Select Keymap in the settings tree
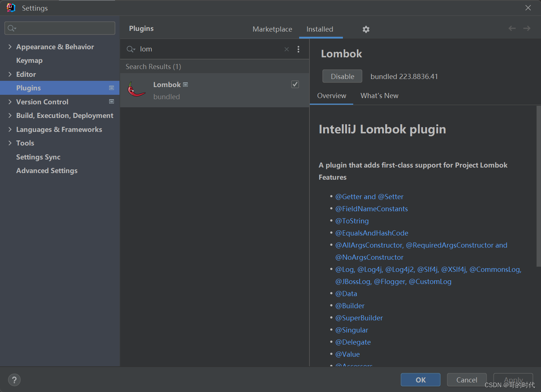 [29, 60]
